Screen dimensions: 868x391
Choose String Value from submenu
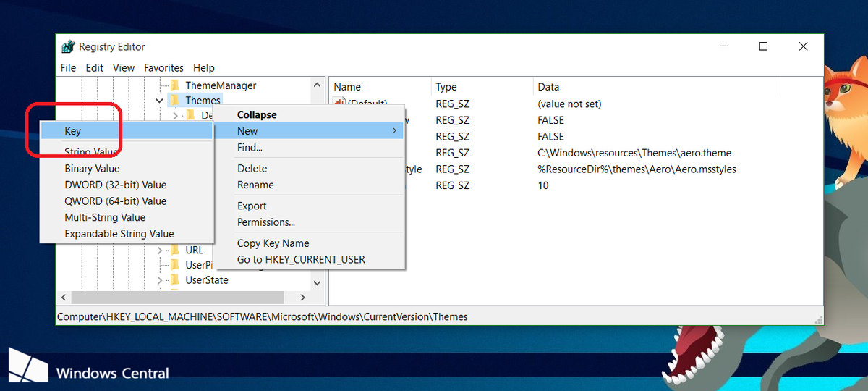127,152
